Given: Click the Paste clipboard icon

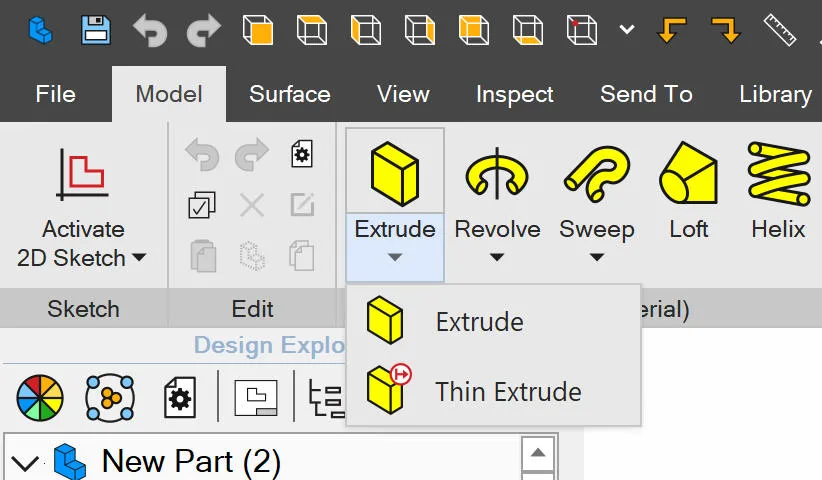Looking at the screenshot, I should pyautogui.click(x=203, y=256).
